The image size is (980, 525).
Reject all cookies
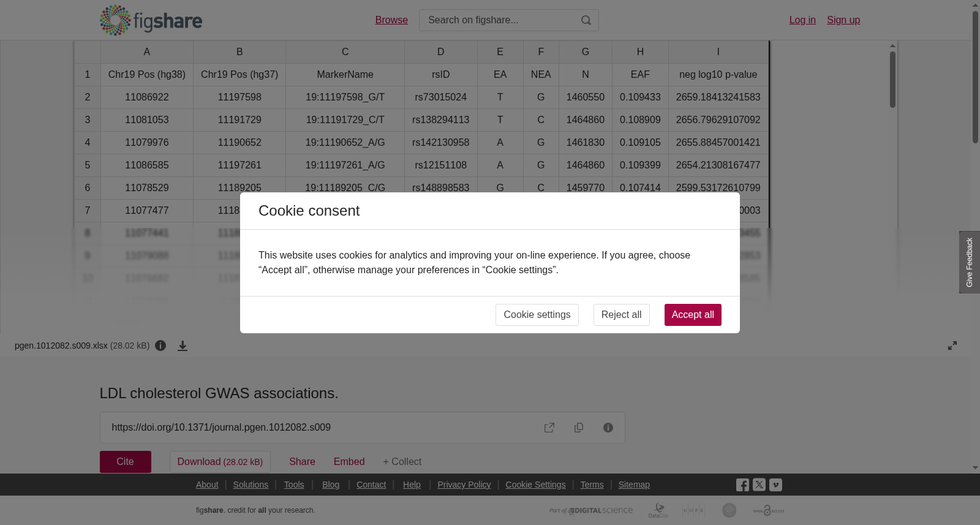(x=621, y=315)
